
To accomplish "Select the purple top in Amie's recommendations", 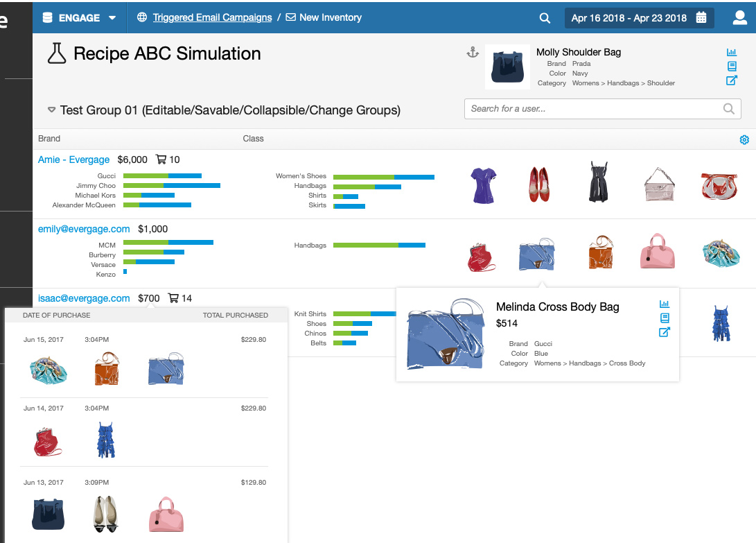I will pyautogui.click(x=483, y=185).
